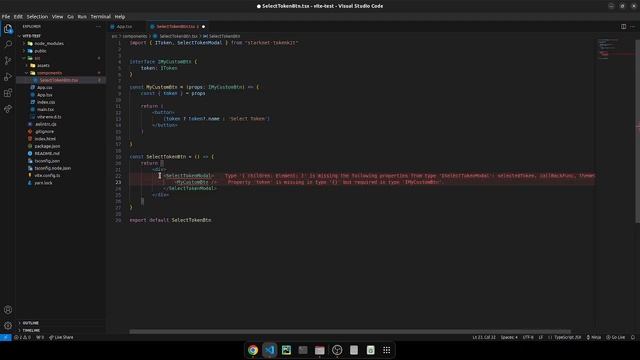Open the Accounts menu icon
640x360 pixels.
click(x=8, y=310)
